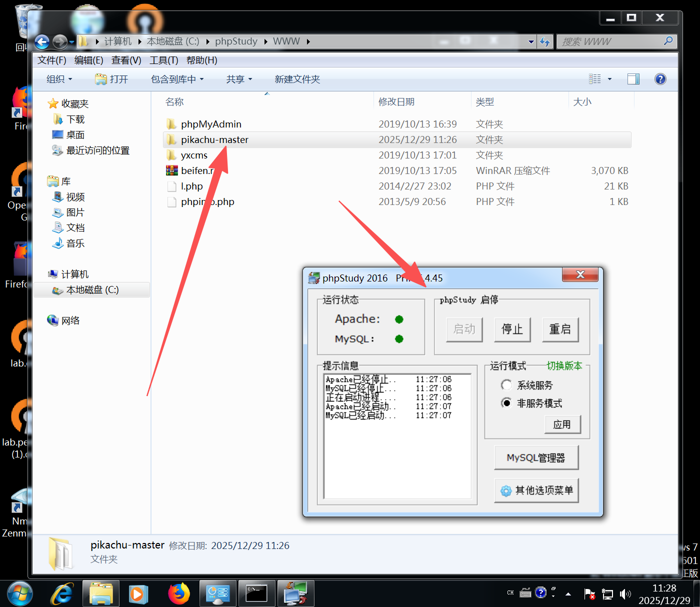The image size is (700, 607).
Task: Select the beifen WinRAR archive icon
Action: coord(171,170)
